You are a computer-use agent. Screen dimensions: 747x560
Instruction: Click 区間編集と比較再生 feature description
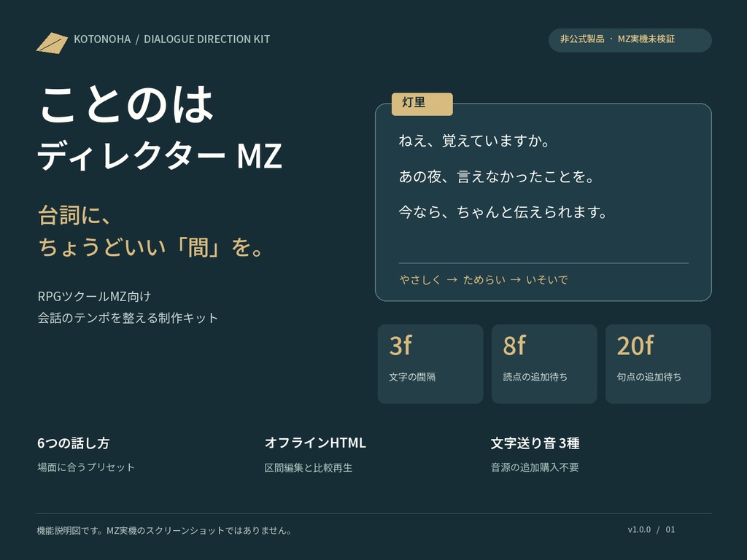[309, 467]
